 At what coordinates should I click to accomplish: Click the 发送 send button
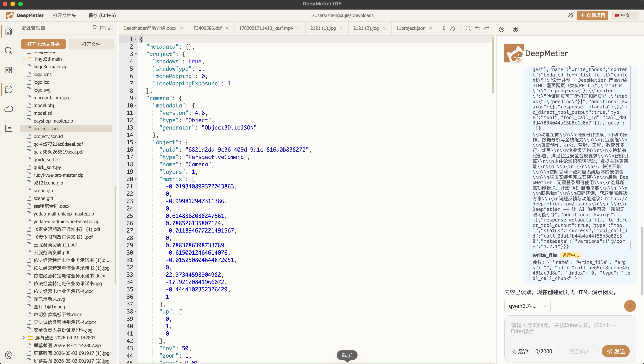coord(616,351)
